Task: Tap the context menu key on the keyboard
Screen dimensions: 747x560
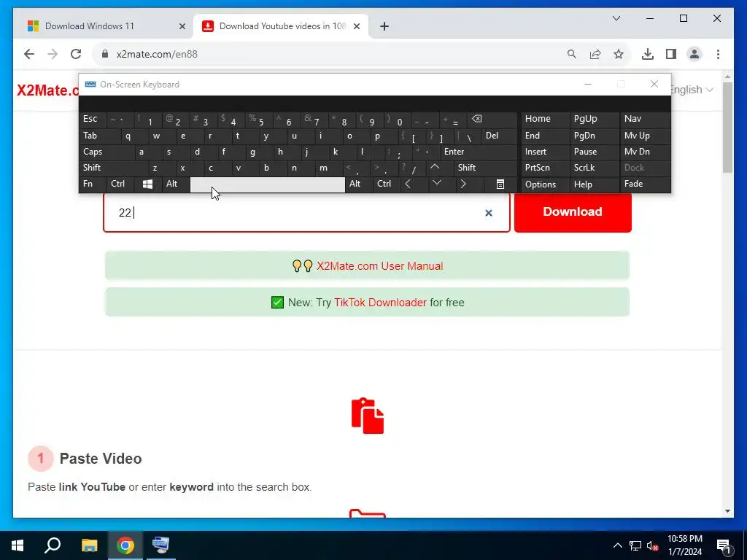Action: (500, 184)
